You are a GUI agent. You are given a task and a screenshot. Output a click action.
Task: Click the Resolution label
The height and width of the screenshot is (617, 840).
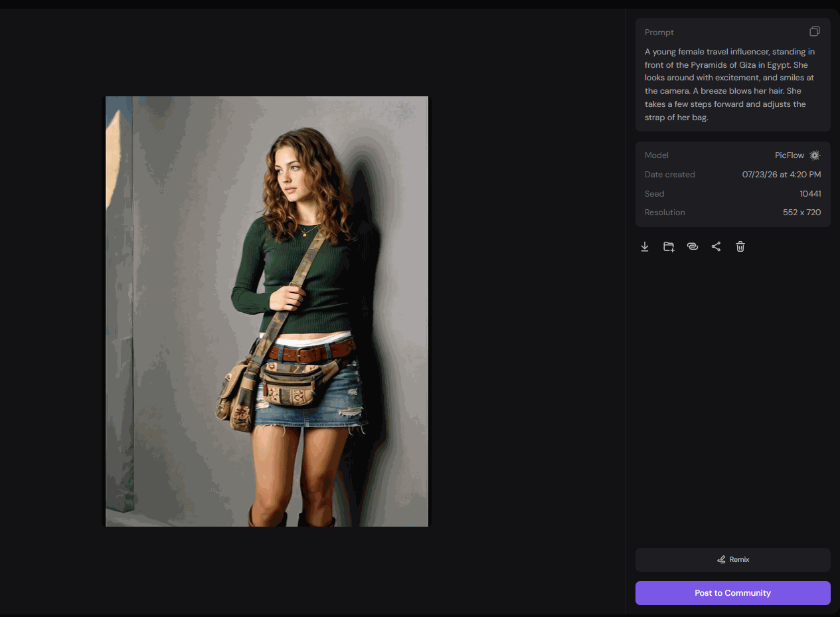point(665,213)
